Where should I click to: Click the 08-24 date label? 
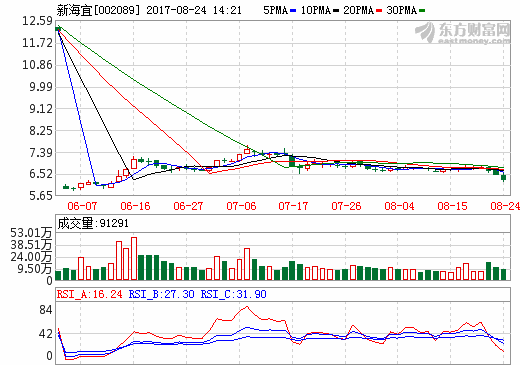pos(505,206)
